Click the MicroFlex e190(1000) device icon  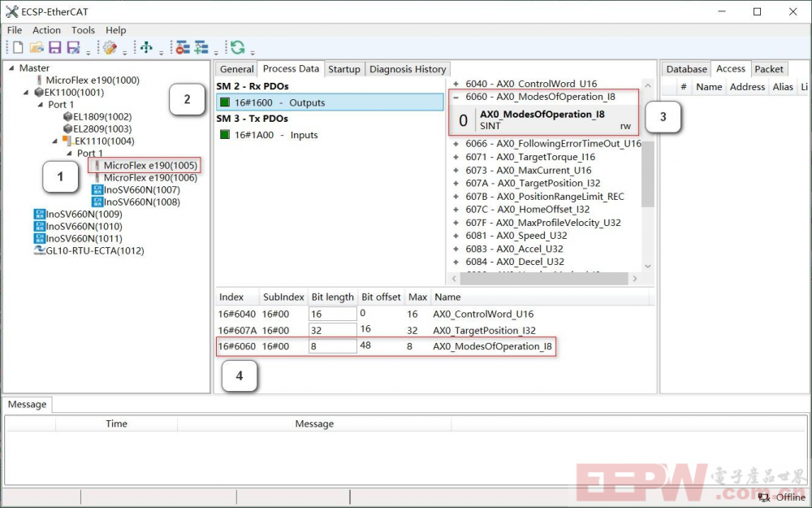coord(39,80)
